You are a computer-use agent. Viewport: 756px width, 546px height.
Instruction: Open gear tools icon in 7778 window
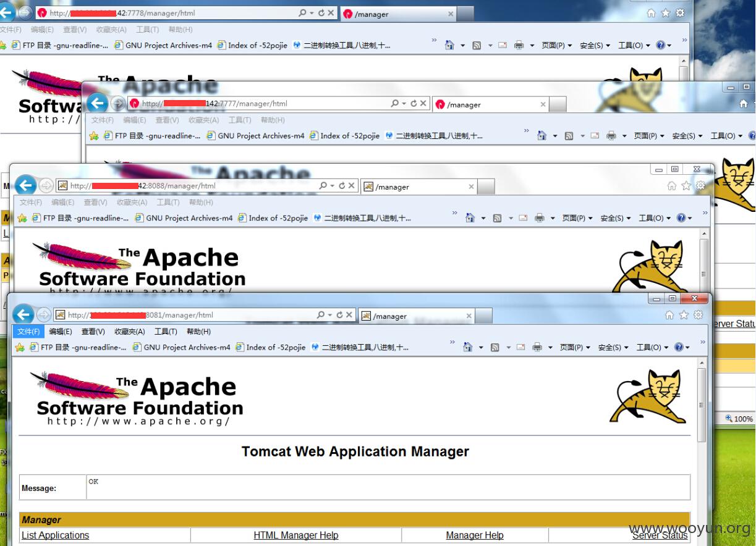click(680, 12)
